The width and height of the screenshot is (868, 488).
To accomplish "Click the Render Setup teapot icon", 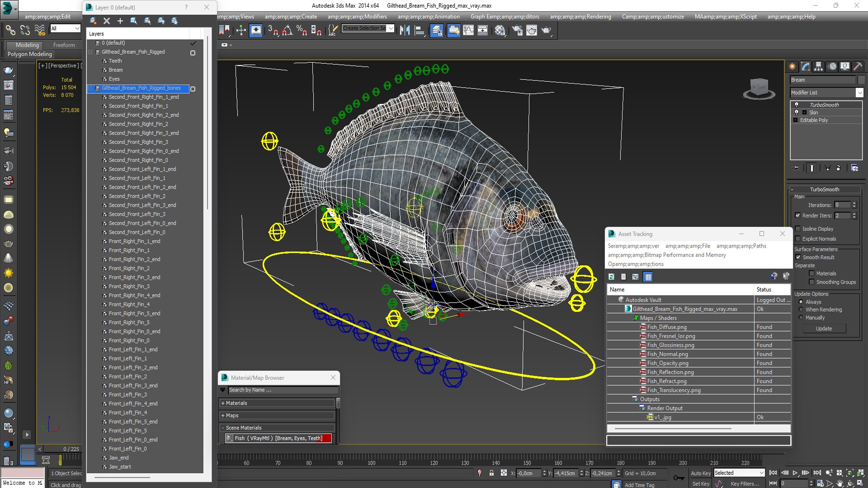I will (517, 30).
